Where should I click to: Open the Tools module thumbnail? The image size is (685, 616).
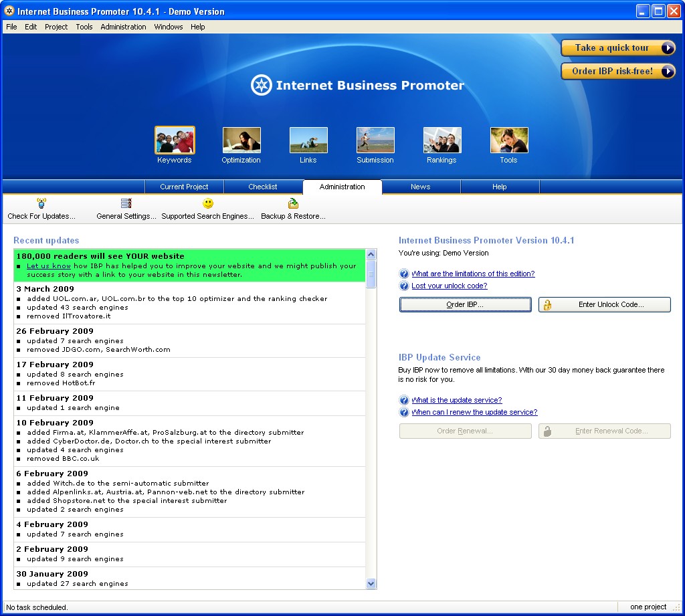pyautogui.click(x=509, y=140)
